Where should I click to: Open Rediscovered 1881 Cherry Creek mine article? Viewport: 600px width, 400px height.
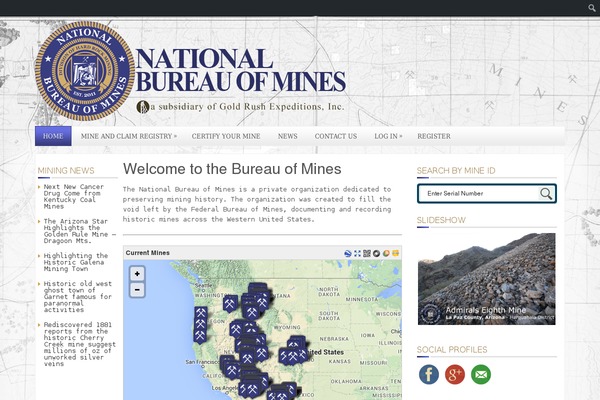80,344
